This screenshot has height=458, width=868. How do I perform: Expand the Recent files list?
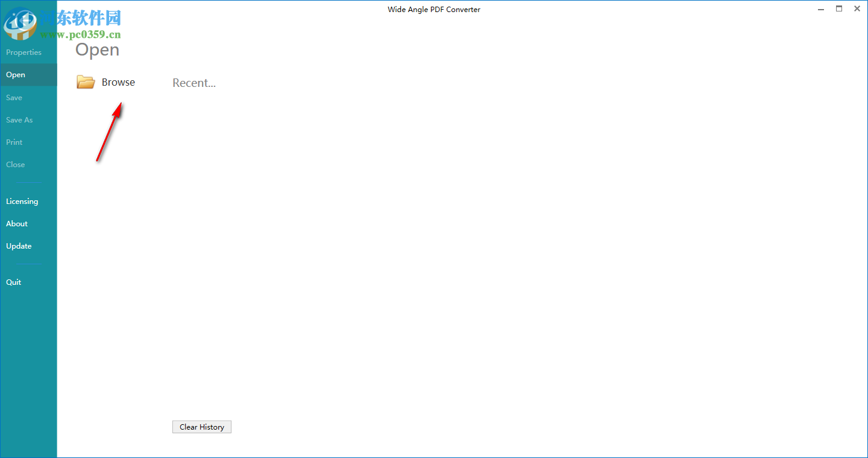(x=194, y=83)
